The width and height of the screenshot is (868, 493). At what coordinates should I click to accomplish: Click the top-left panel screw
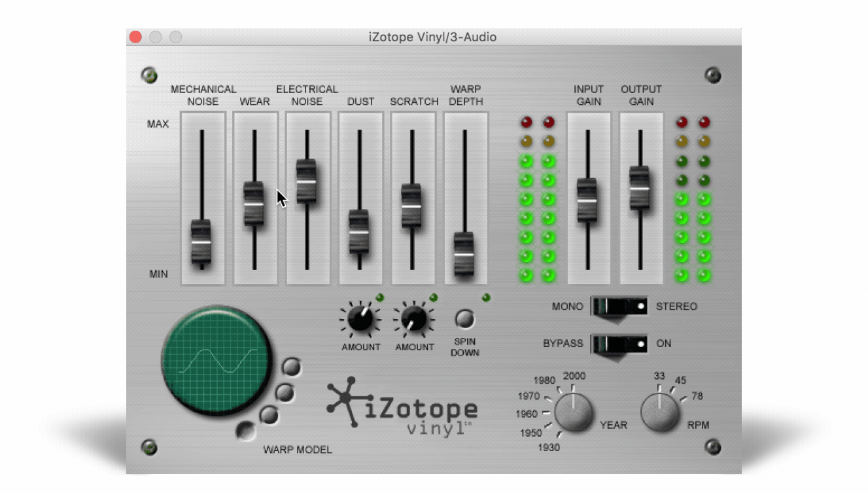pos(149,75)
